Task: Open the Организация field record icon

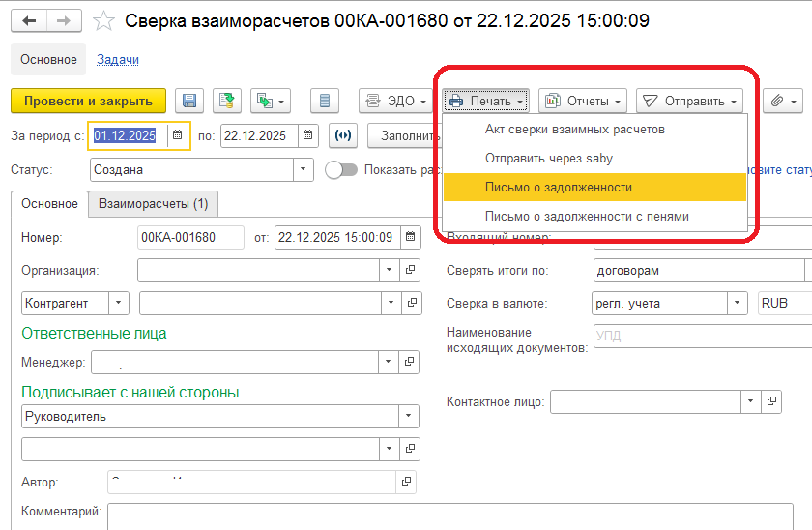Action: pos(410,270)
